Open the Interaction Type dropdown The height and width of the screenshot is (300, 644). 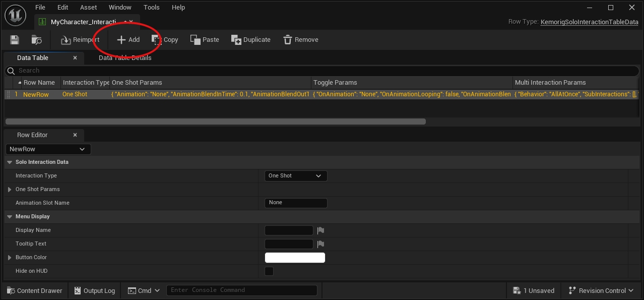click(x=295, y=176)
